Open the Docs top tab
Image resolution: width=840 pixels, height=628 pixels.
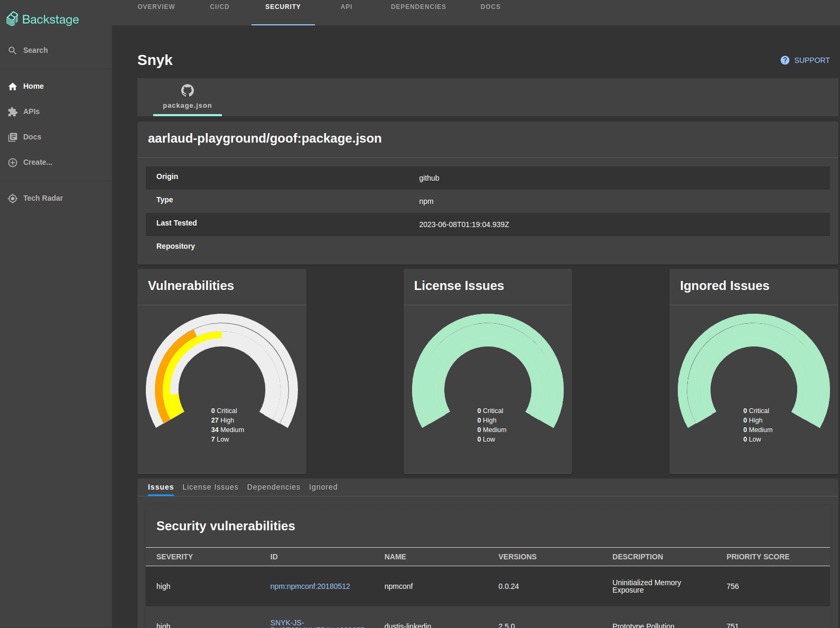pyautogui.click(x=490, y=7)
